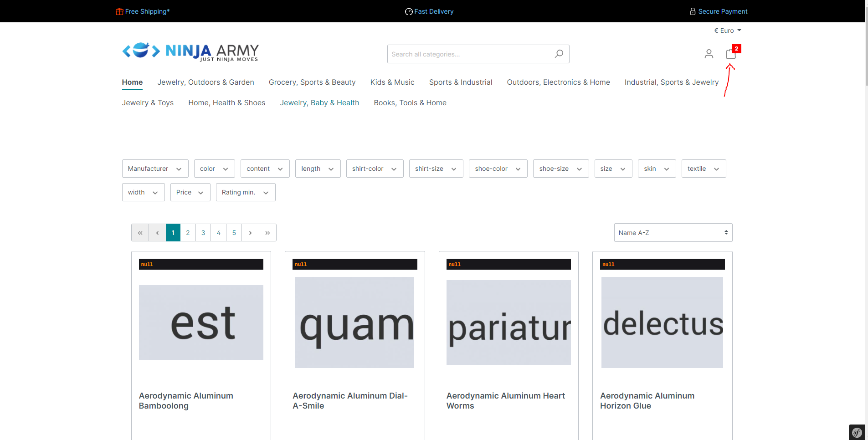Expand the color filter
Viewport: 868px width, 440px height.
click(214, 169)
